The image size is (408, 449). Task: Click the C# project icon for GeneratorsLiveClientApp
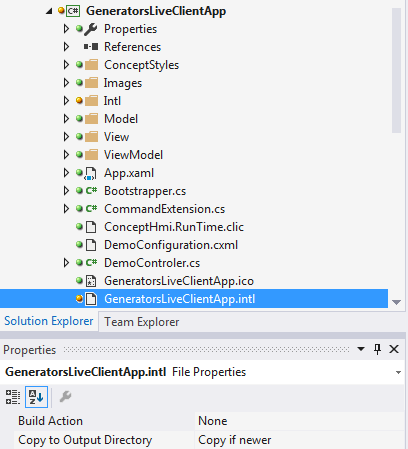(73, 11)
